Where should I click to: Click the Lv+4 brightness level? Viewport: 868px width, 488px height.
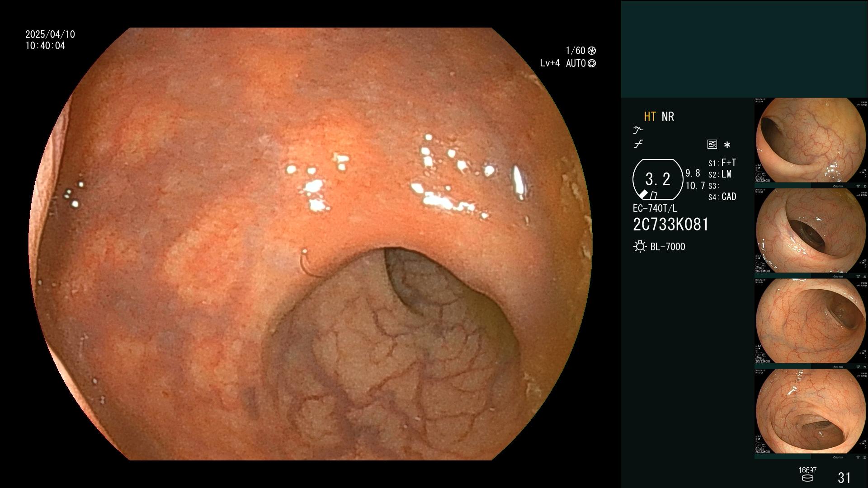coord(550,63)
